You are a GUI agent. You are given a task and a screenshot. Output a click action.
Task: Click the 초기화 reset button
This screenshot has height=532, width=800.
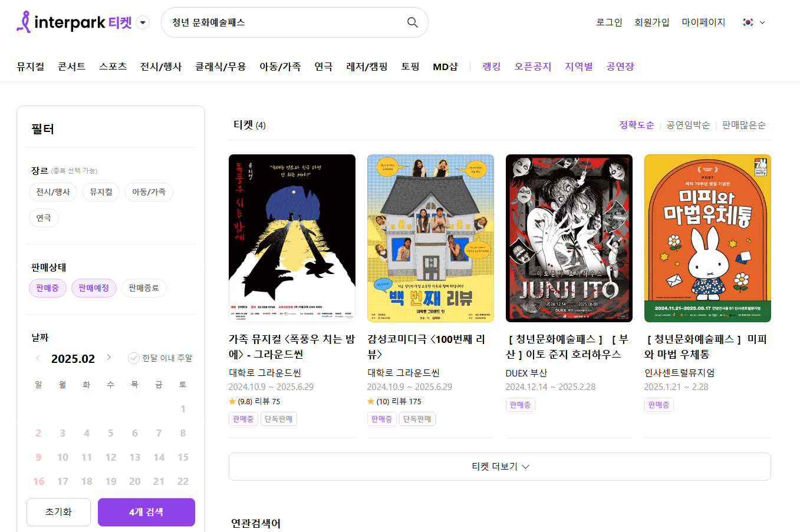click(58, 512)
